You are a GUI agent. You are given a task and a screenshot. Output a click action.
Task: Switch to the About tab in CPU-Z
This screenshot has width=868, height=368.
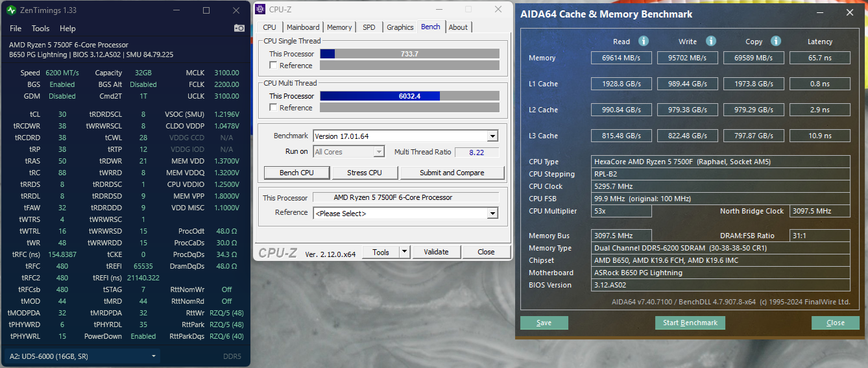(x=458, y=27)
